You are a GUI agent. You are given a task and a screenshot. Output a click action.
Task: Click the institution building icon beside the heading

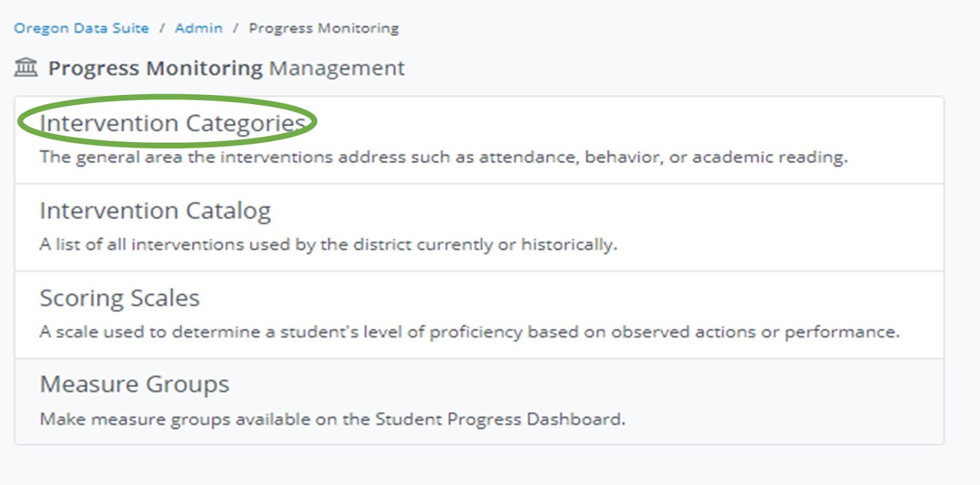tap(26, 67)
